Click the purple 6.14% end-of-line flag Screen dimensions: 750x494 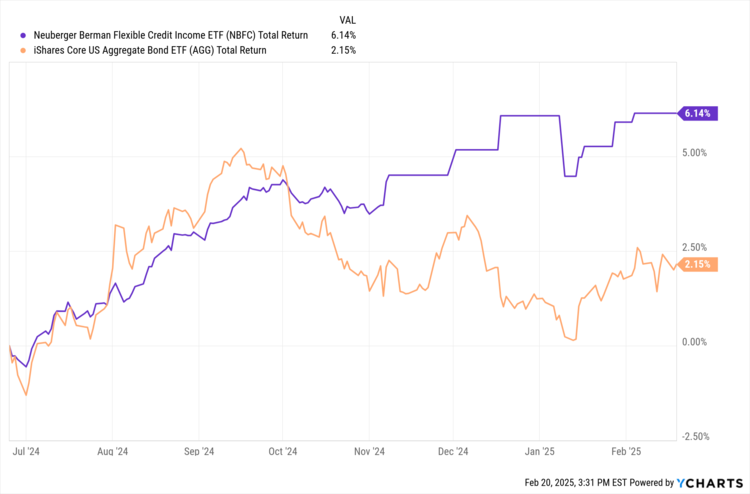pyautogui.click(x=697, y=113)
